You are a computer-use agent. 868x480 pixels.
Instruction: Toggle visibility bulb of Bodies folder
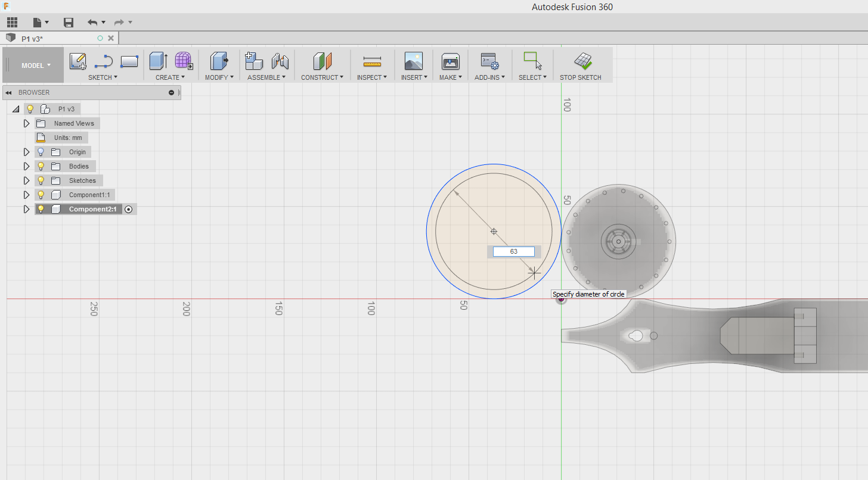point(41,166)
